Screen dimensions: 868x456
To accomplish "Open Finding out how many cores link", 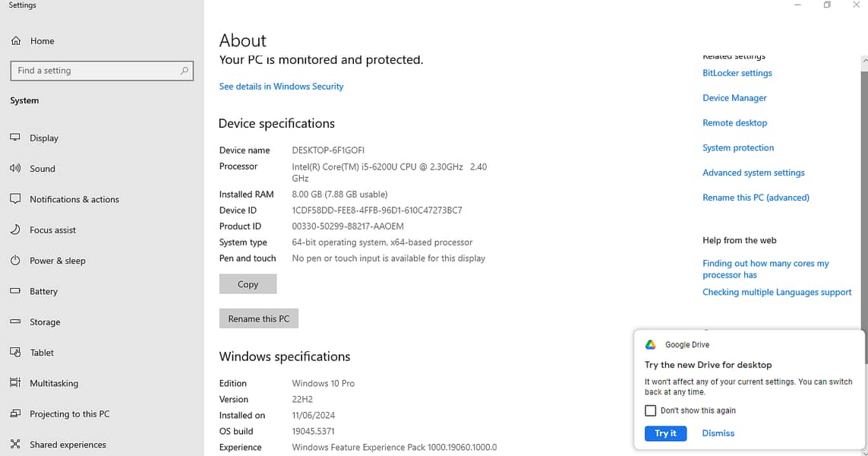I will coord(765,269).
